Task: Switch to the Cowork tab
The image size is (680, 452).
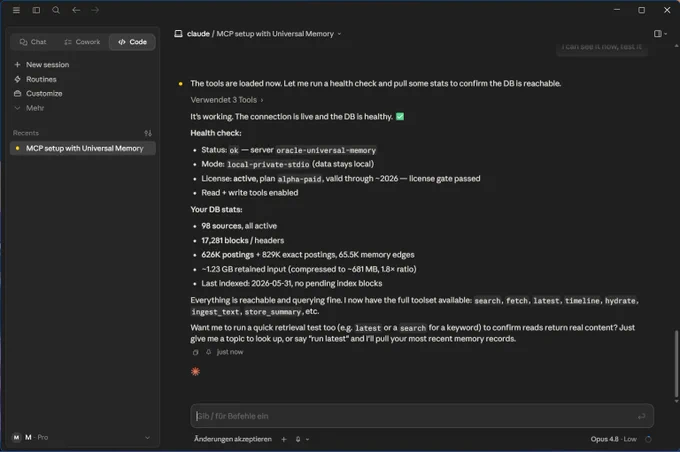Action: click(82, 42)
